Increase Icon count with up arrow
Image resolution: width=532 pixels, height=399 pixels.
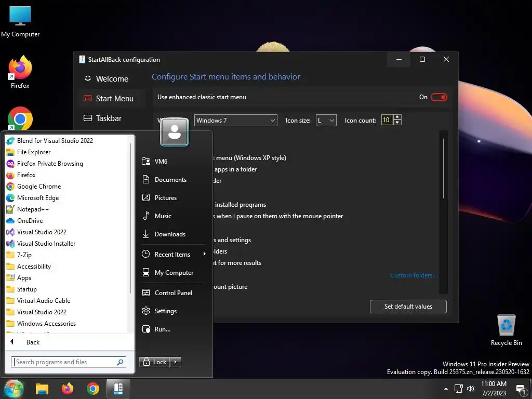(x=397, y=117)
